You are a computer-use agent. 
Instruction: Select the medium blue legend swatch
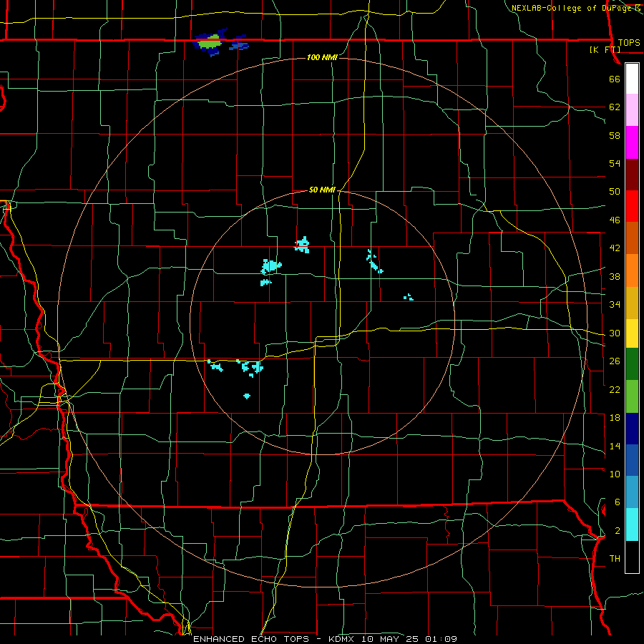(x=632, y=460)
